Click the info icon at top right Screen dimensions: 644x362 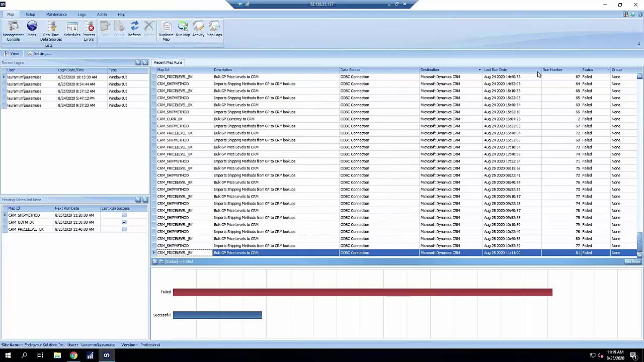[x=639, y=15]
